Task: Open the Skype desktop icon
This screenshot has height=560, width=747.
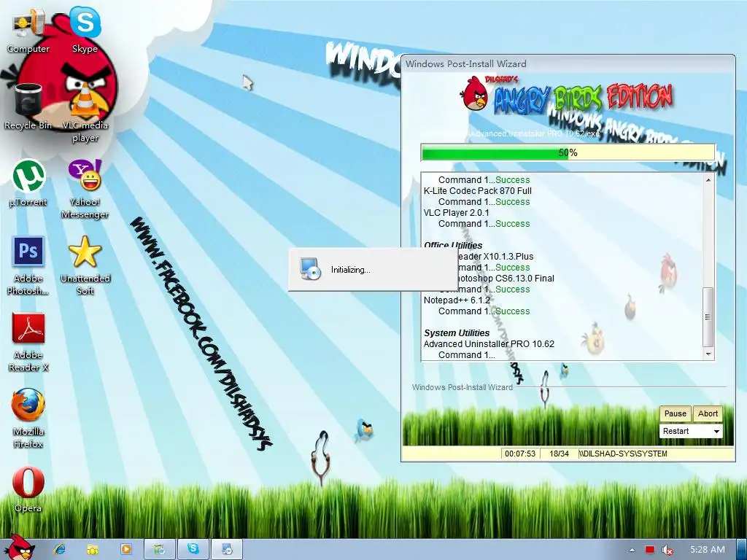Action: point(85,31)
